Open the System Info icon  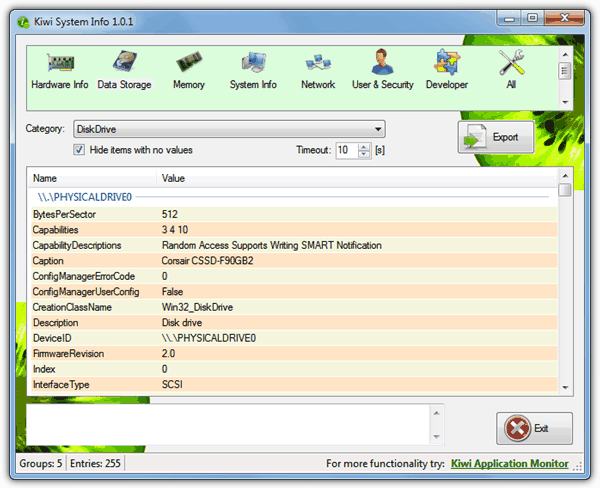click(253, 69)
